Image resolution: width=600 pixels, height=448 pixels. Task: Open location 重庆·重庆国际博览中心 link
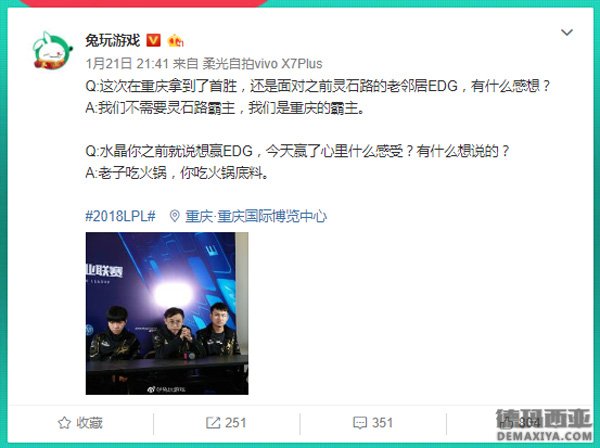pos(256,216)
